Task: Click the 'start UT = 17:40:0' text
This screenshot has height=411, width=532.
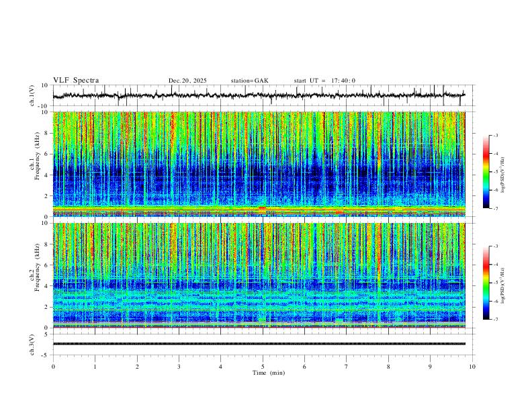Action: click(324, 81)
